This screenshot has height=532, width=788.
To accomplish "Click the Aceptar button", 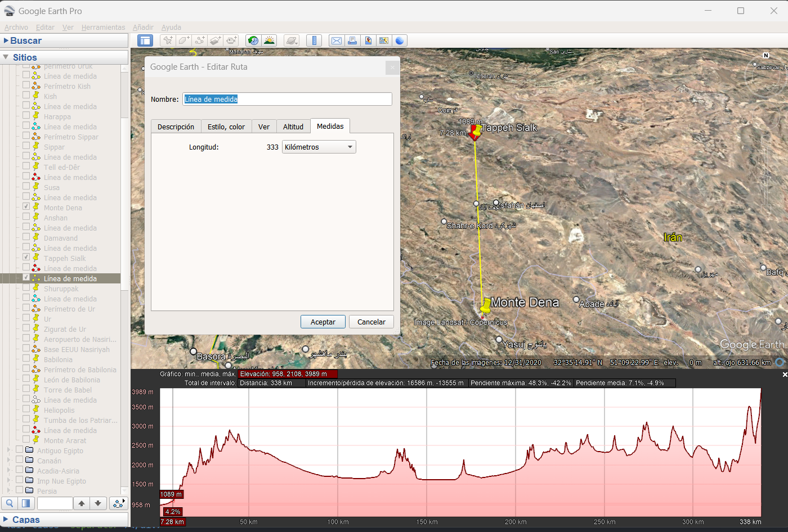I will (x=323, y=322).
